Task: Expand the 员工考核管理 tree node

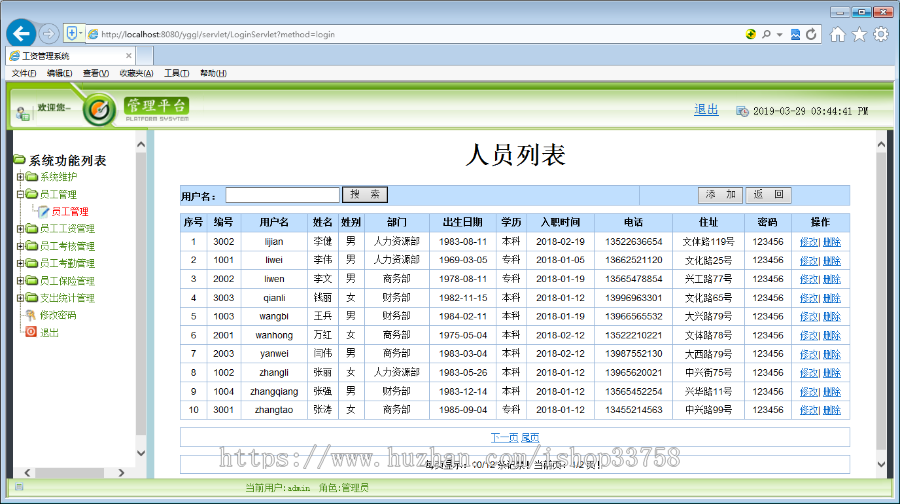Action: 20,246
